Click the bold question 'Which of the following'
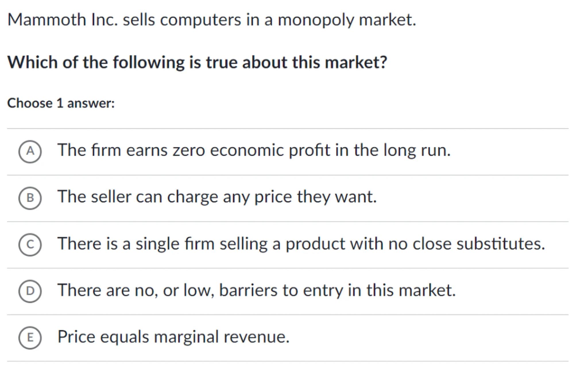Viewport: 588px width, 385px height. point(197,62)
